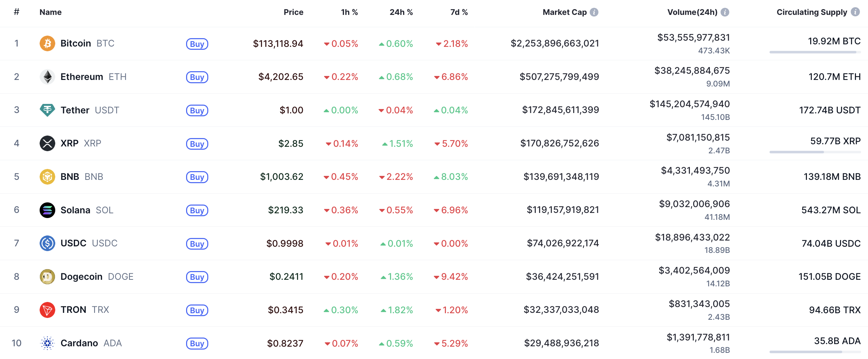Sort the table by Price column

[293, 12]
